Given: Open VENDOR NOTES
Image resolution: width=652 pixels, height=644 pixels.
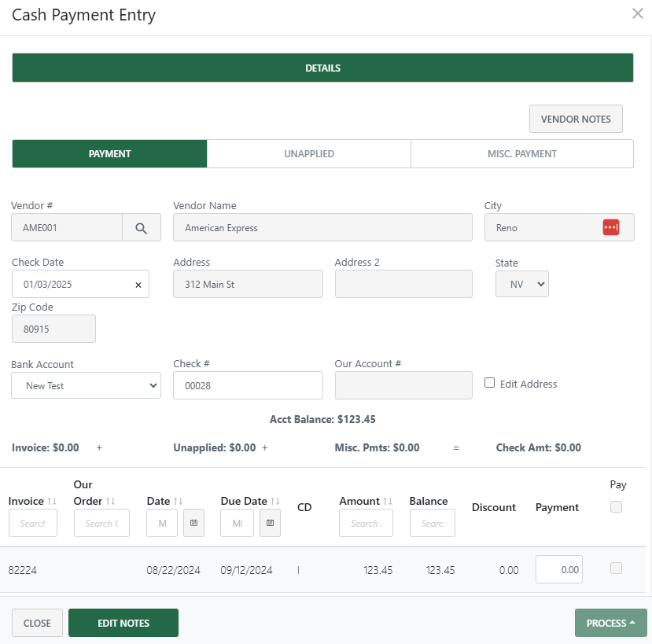Looking at the screenshot, I should (x=576, y=118).
